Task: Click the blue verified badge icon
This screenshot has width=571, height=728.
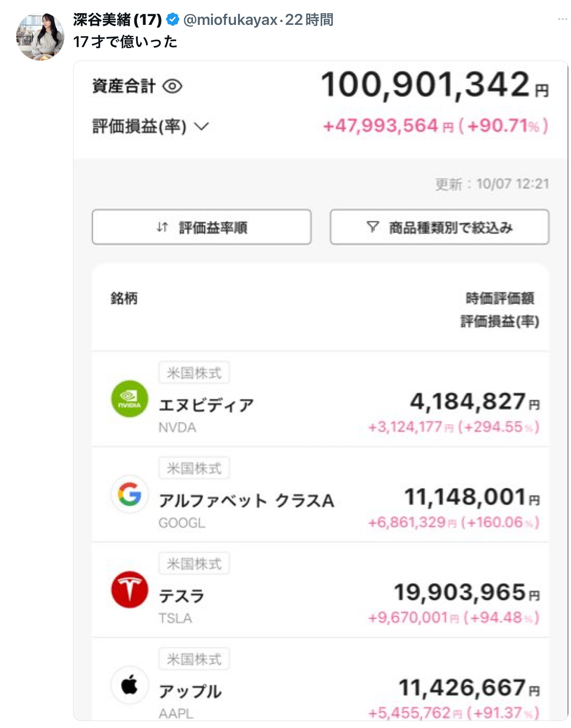Action: pyautogui.click(x=173, y=20)
